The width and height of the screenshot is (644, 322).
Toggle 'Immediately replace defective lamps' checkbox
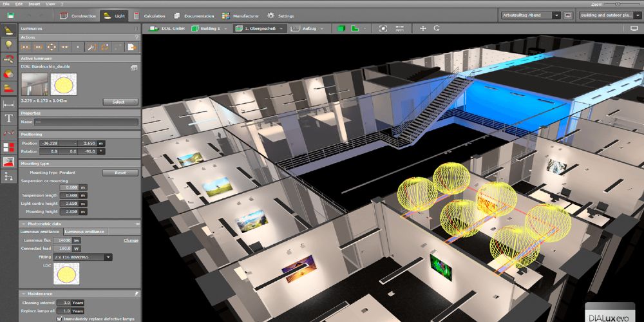(59, 318)
